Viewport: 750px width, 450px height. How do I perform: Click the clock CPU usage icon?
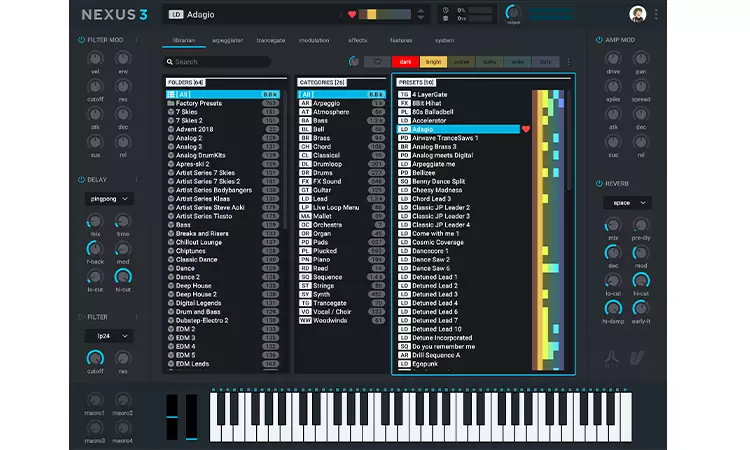point(445,10)
